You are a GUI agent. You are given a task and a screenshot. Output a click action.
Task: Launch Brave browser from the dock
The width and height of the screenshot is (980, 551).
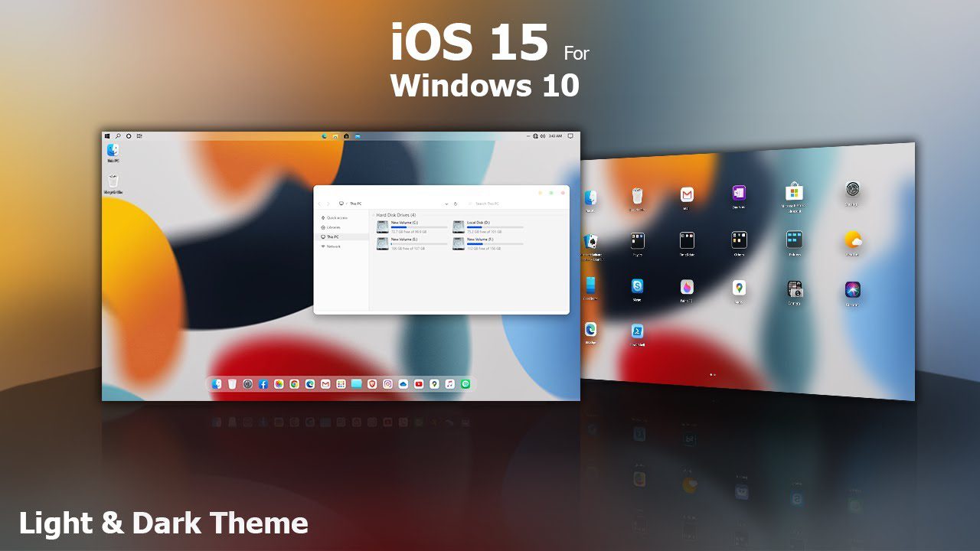(372, 384)
